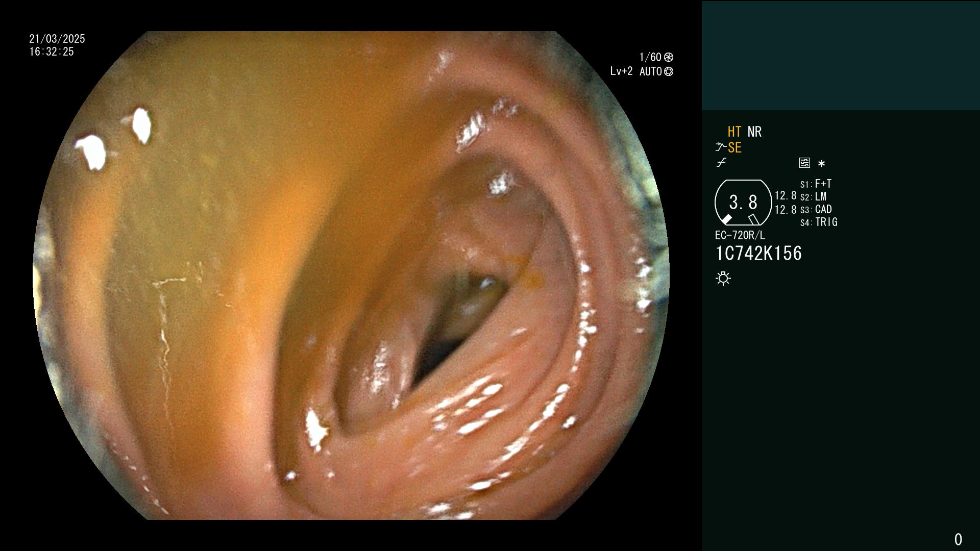
Task: Click the scope model EC-720R/L
Action: [x=740, y=235]
